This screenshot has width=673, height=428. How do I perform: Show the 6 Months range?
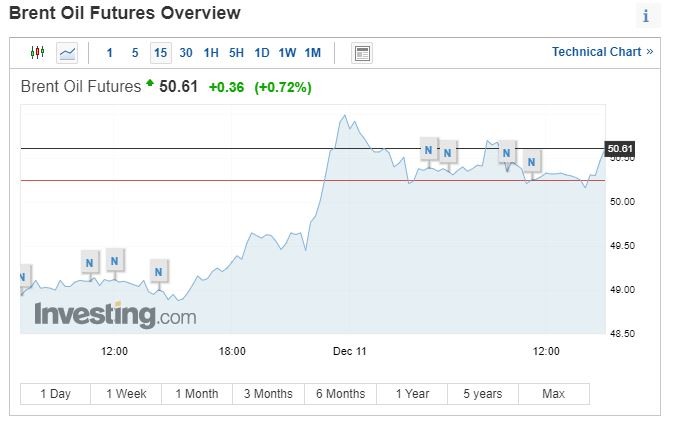[x=340, y=394]
